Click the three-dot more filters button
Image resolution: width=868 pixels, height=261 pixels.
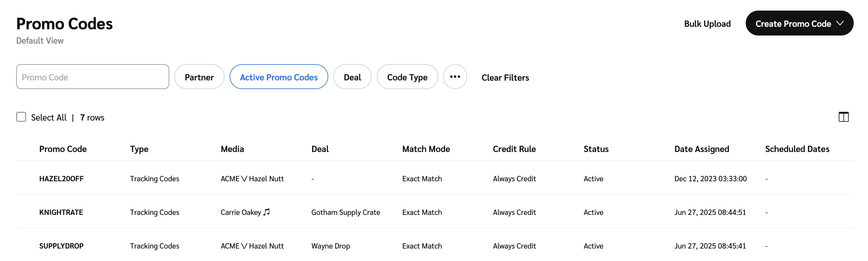455,77
